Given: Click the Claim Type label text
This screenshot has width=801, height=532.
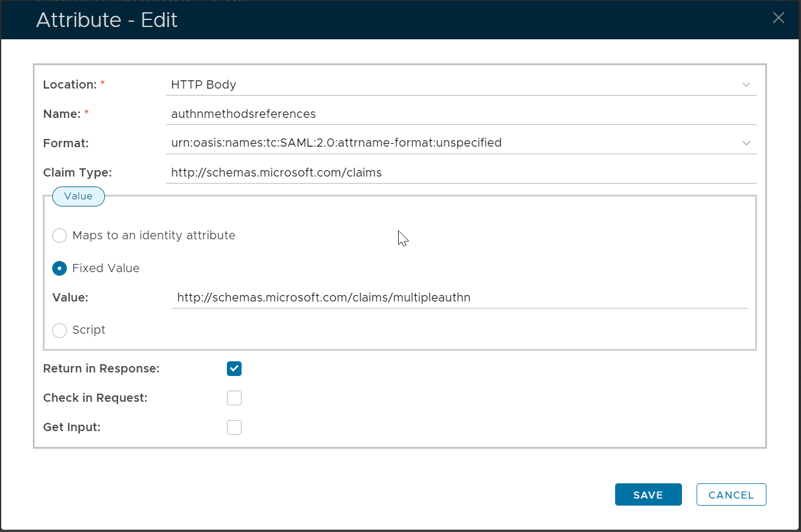Looking at the screenshot, I should click(x=77, y=172).
